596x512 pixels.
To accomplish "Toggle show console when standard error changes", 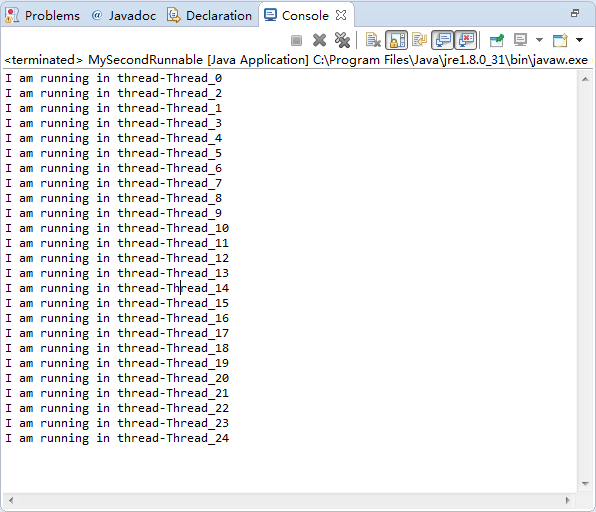I will tap(466, 40).
